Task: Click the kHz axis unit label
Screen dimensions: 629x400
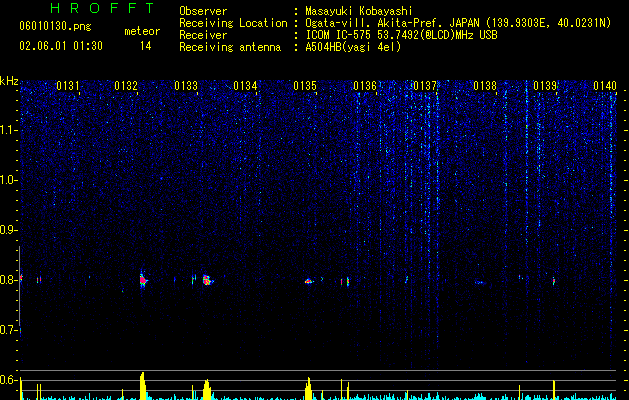Action: (9, 81)
